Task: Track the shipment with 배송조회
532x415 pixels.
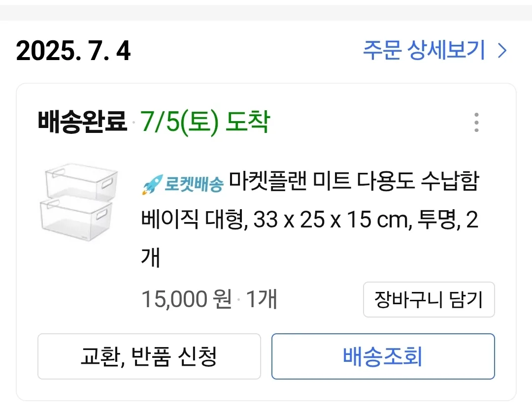Action: 383,356
